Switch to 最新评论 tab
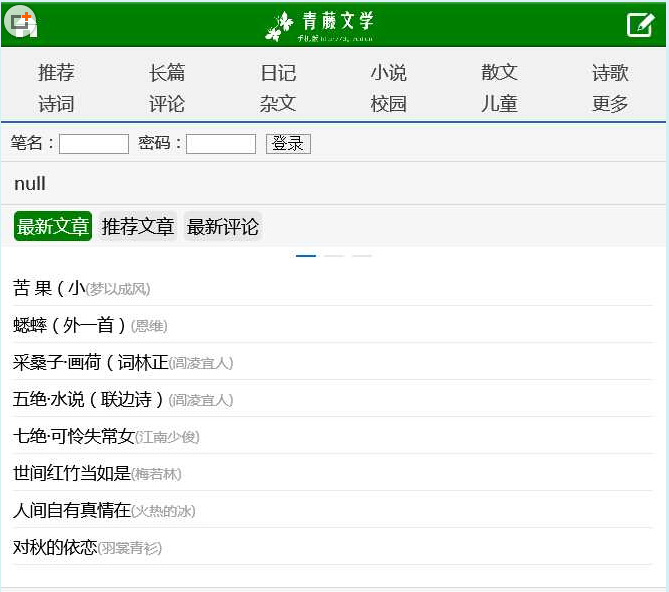669x592 pixels. click(222, 226)
